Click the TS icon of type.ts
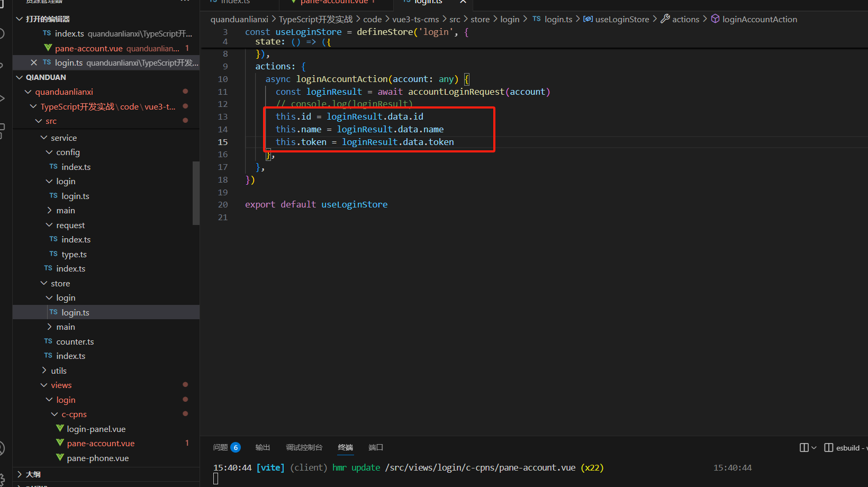 point(53,254)
